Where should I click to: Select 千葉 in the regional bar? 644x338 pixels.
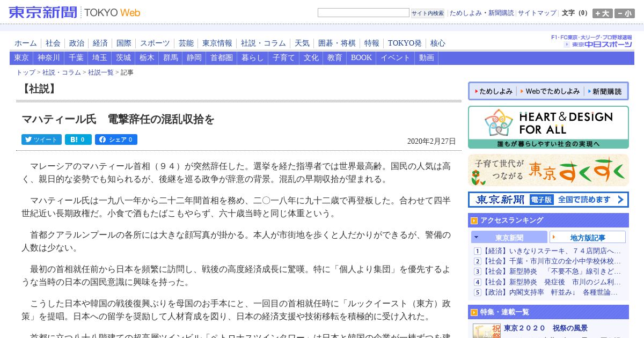[x=76, y=58]
